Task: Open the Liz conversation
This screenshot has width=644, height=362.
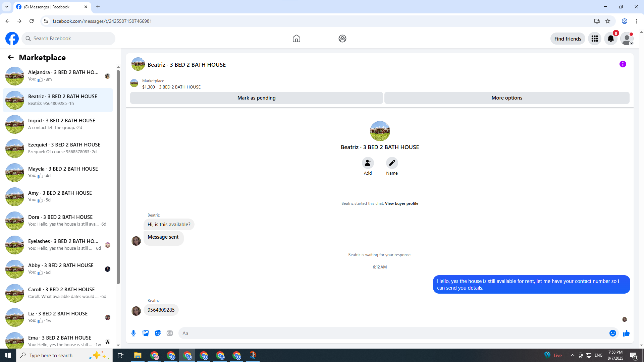Action: point(58,317)
